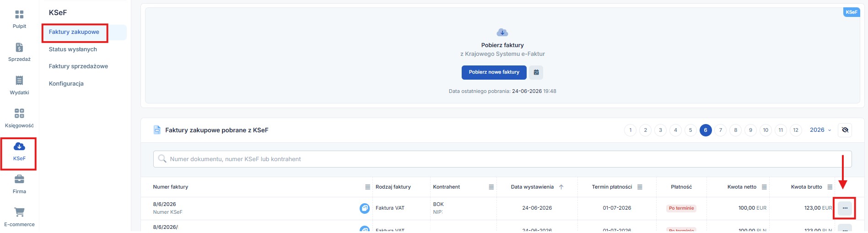The height and width of the screenshot is (233, 868).
Task: Select month 7 in the pager
Action: click(721, 130)
